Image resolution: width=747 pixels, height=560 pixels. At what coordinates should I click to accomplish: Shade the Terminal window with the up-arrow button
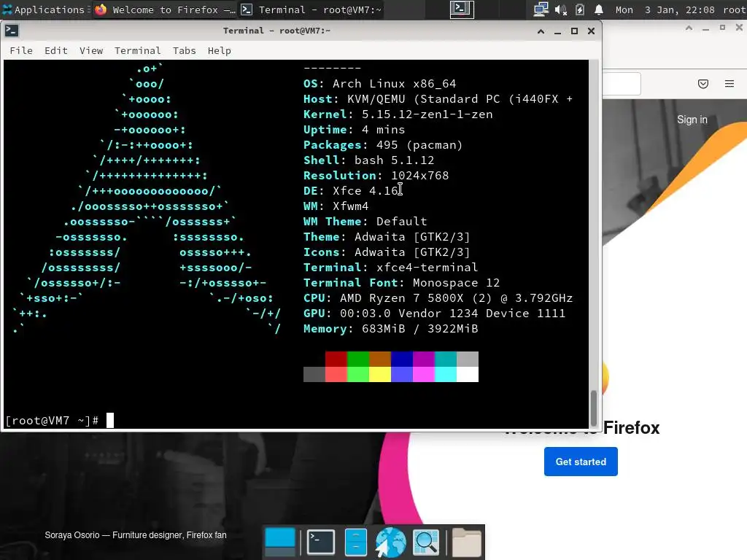[x=541, y=31]
